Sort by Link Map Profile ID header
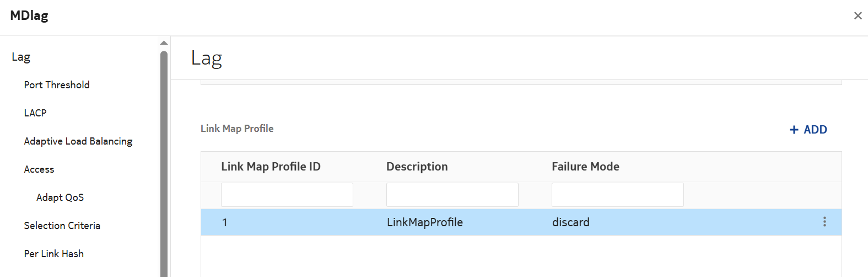 [x=271, y=167]
